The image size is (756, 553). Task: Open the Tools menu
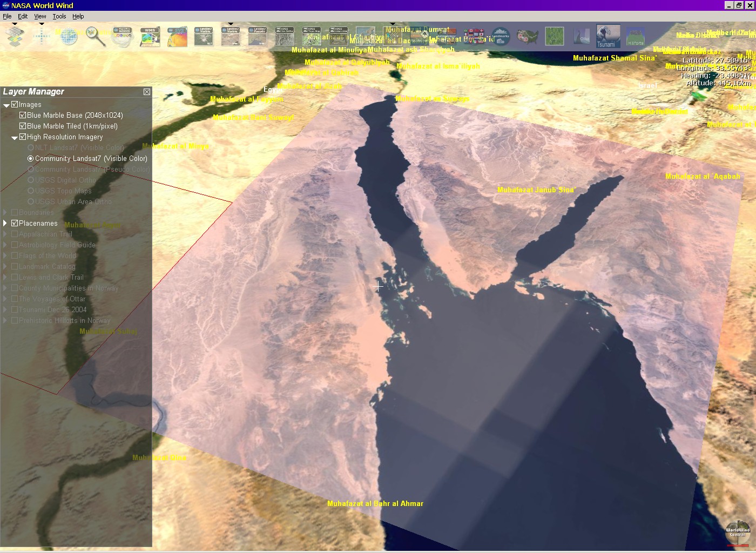59,16
